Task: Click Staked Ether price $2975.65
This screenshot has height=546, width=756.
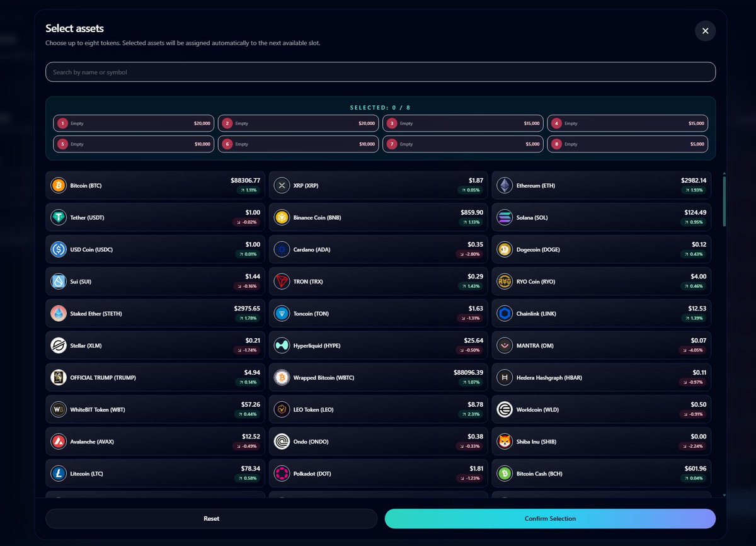Action: click(247, 308)
